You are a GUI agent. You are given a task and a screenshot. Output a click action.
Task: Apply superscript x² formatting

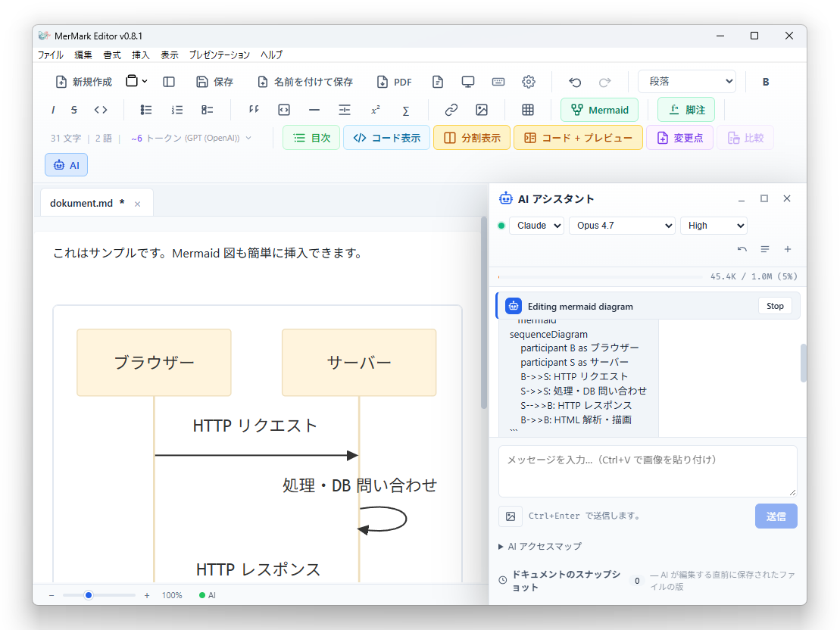376,110
